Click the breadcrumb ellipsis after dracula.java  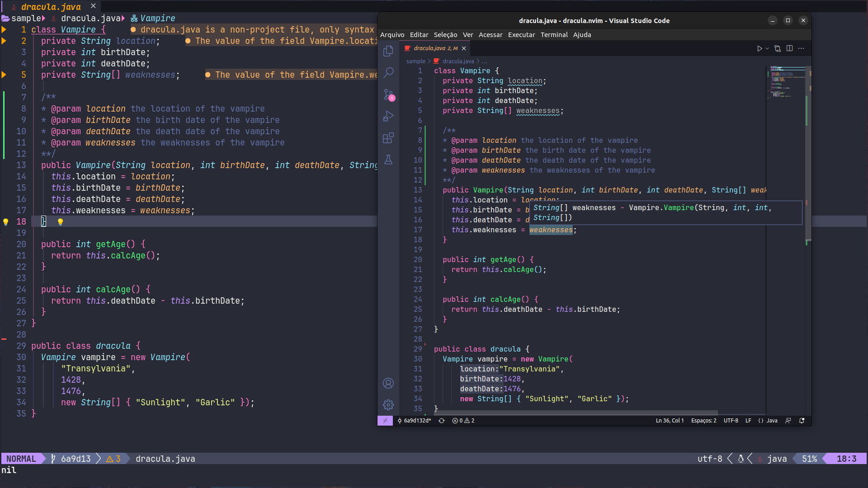click(484, 61)
